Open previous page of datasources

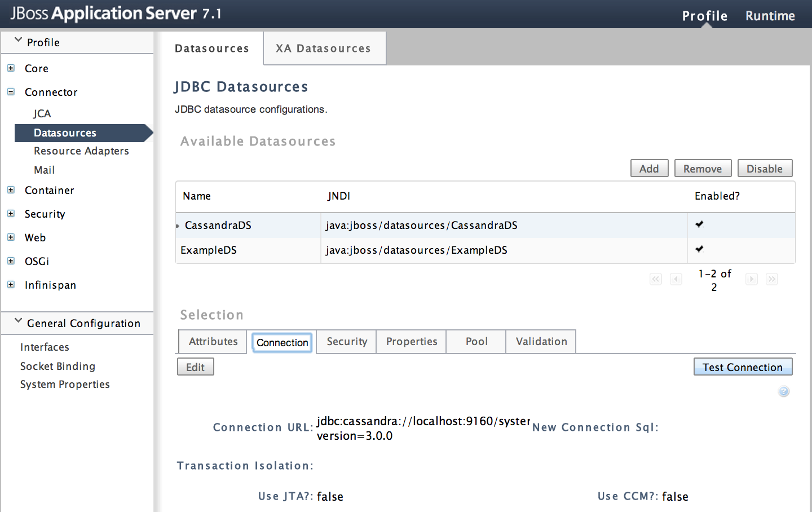point(676,279)
